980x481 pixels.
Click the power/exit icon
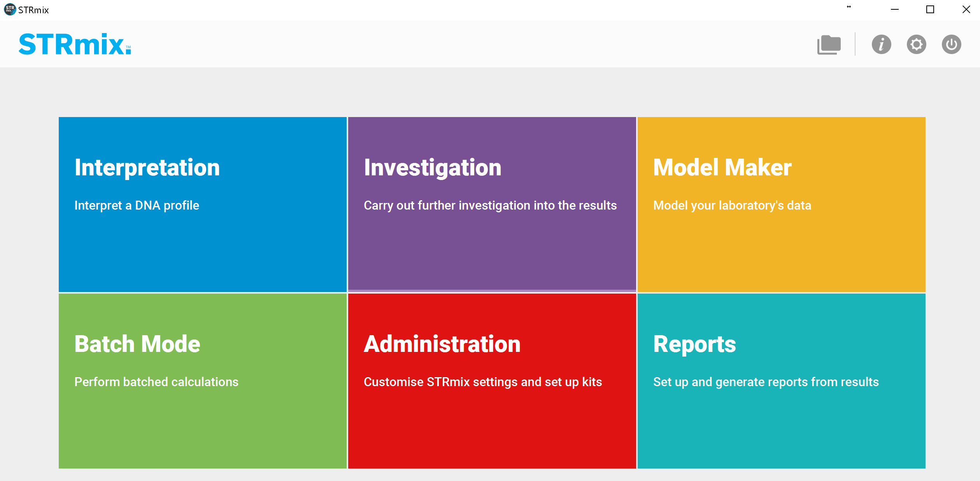tap(951, 44)
